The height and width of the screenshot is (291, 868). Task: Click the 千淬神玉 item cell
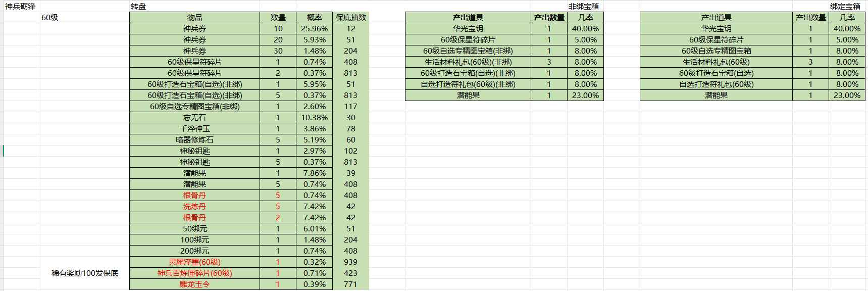[x=194, y=129]
